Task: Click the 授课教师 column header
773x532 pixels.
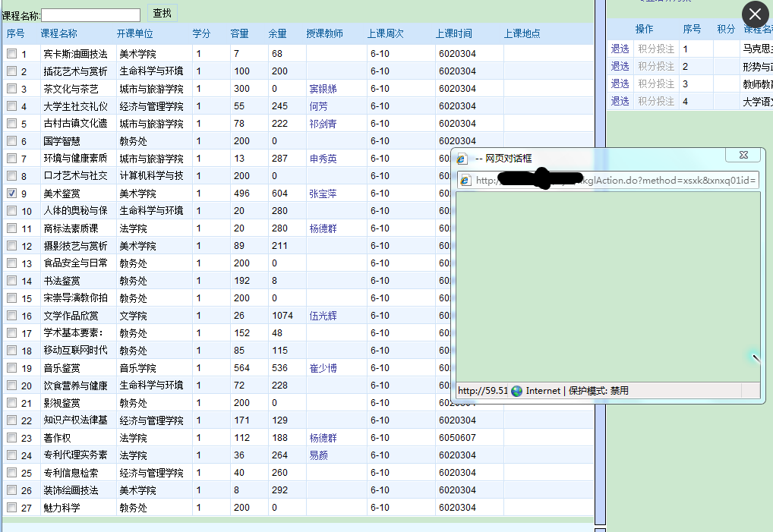Action: tap(324, 33)
